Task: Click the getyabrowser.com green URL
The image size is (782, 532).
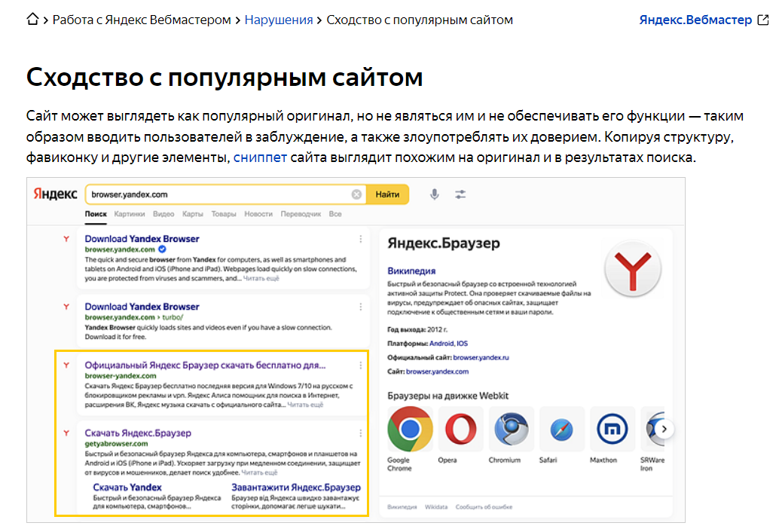Action: 116,444
